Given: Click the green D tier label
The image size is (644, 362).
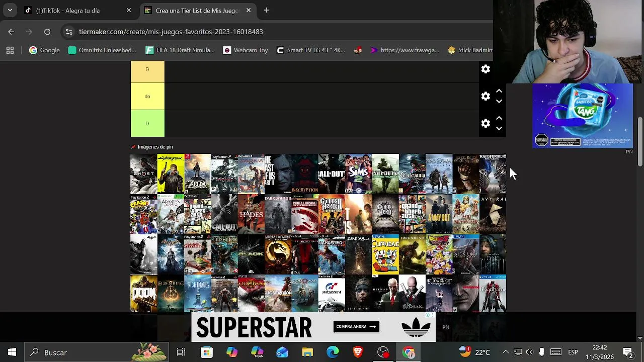Looking at the screenshot, I should 147,123.
